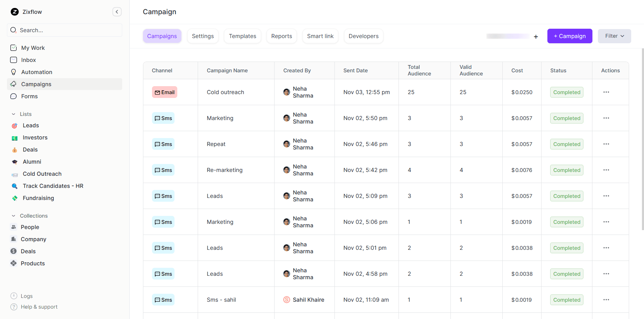Open the Search bar magnifier icon
The image size is (644, 319).
tap(14, 30)
